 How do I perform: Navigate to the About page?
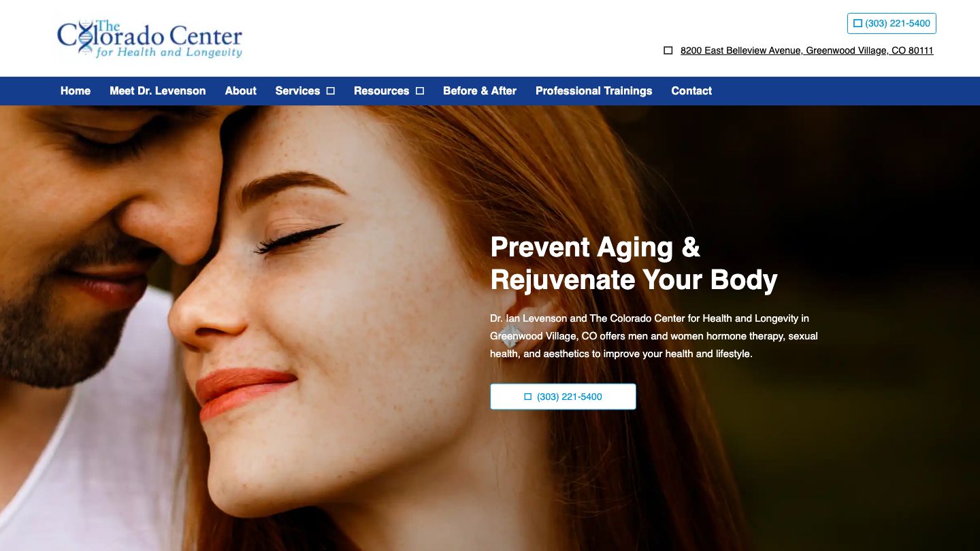[241, 90]
